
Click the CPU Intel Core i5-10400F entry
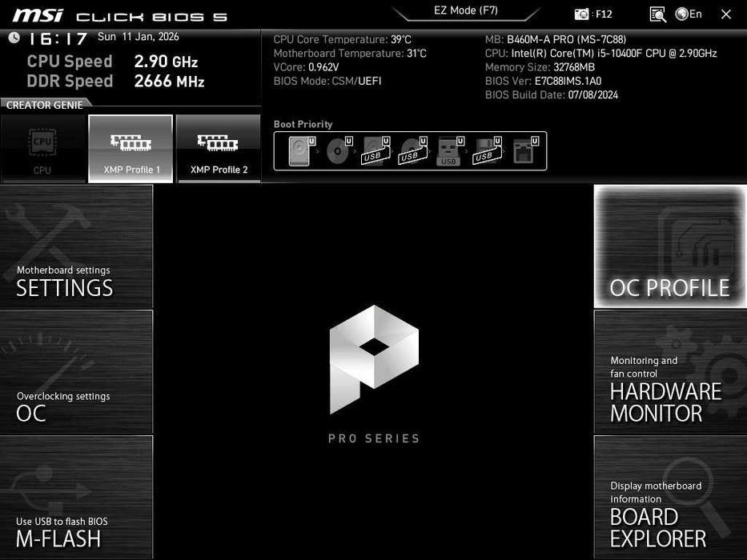pyautogui.click(x=600, y=54)
